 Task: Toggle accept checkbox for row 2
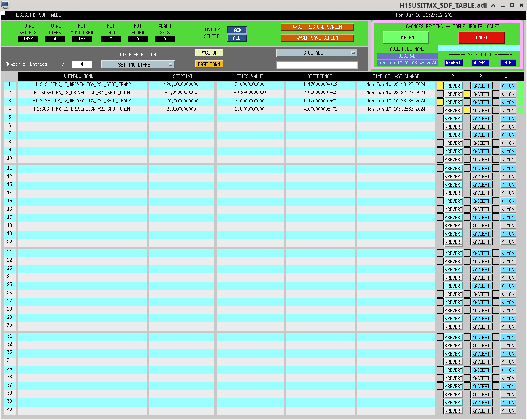click(467, 94)
